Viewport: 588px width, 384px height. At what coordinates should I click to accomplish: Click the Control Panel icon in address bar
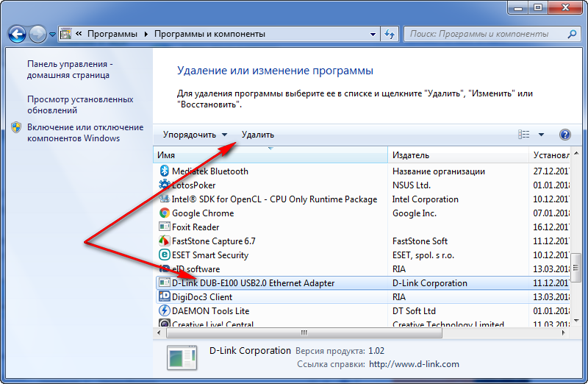[66, 34]
